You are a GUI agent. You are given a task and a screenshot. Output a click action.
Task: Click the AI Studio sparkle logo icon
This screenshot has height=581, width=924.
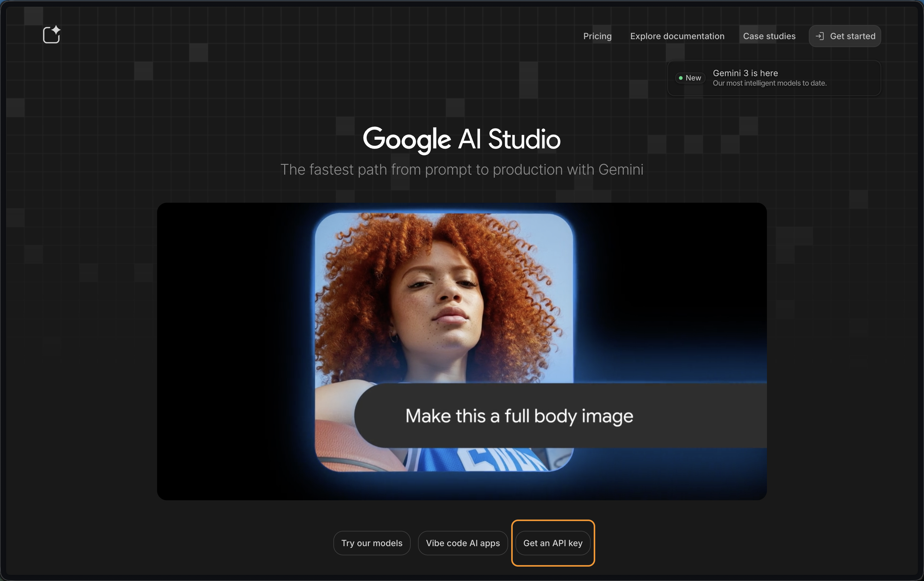tap(51, 35)
